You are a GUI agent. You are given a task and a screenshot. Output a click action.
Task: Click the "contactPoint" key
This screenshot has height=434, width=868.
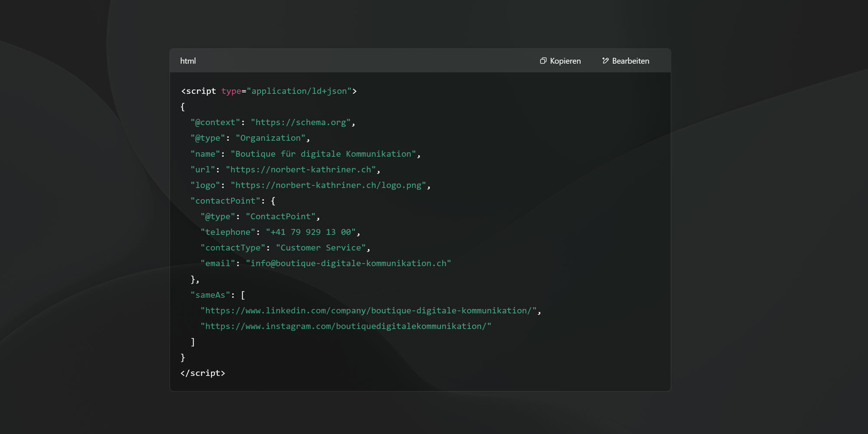click(225, 201)
